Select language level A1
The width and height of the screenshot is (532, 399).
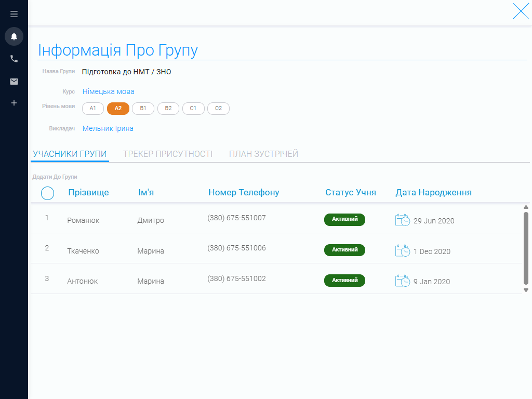pos(93,109)
